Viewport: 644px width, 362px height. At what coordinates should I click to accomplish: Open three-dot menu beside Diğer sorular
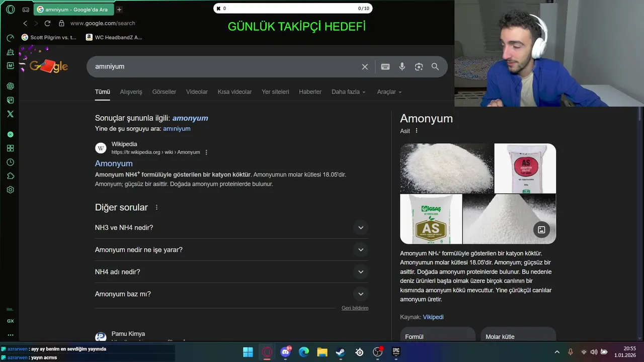point(156,207)
